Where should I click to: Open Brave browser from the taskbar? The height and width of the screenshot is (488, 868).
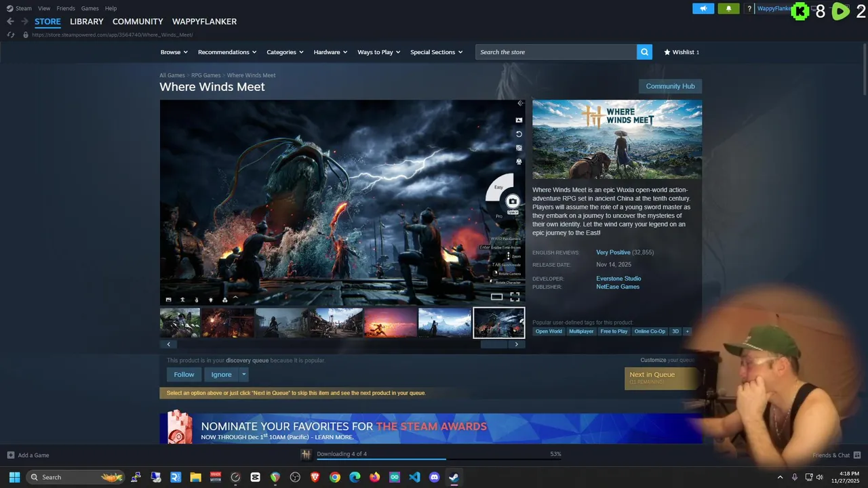(315, 477)
